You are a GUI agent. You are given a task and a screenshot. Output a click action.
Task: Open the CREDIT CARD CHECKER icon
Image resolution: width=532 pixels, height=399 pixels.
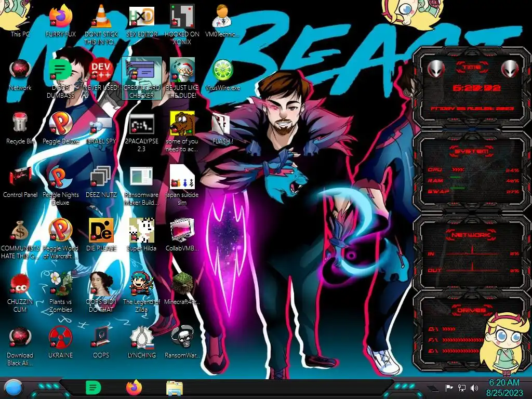coord(141,78)
